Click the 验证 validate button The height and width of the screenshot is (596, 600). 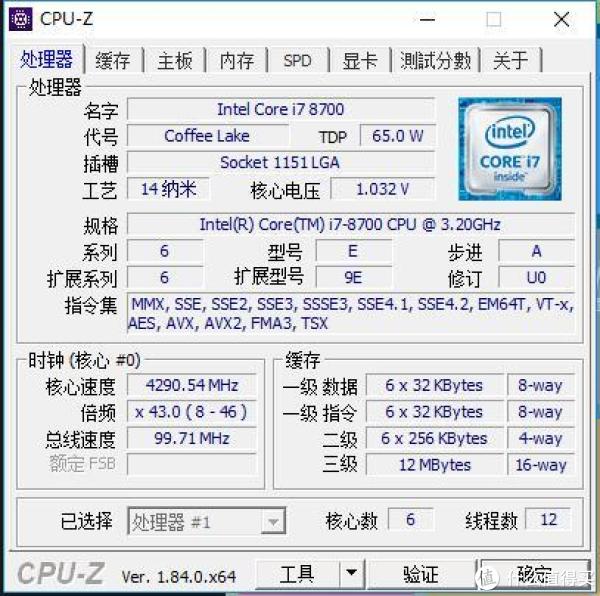pos(421,574)
